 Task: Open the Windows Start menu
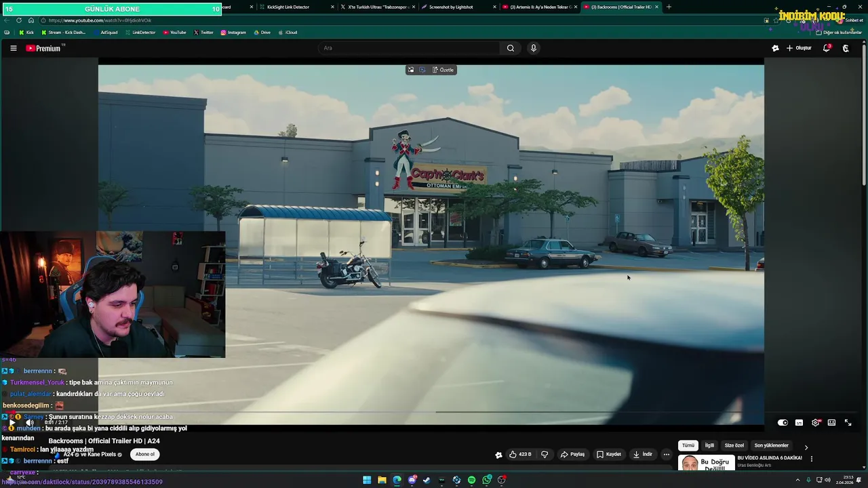coord(367,480)
